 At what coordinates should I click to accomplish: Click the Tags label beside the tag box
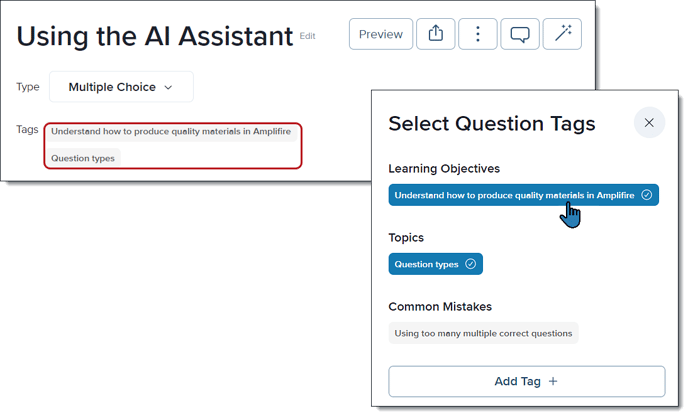27,129
